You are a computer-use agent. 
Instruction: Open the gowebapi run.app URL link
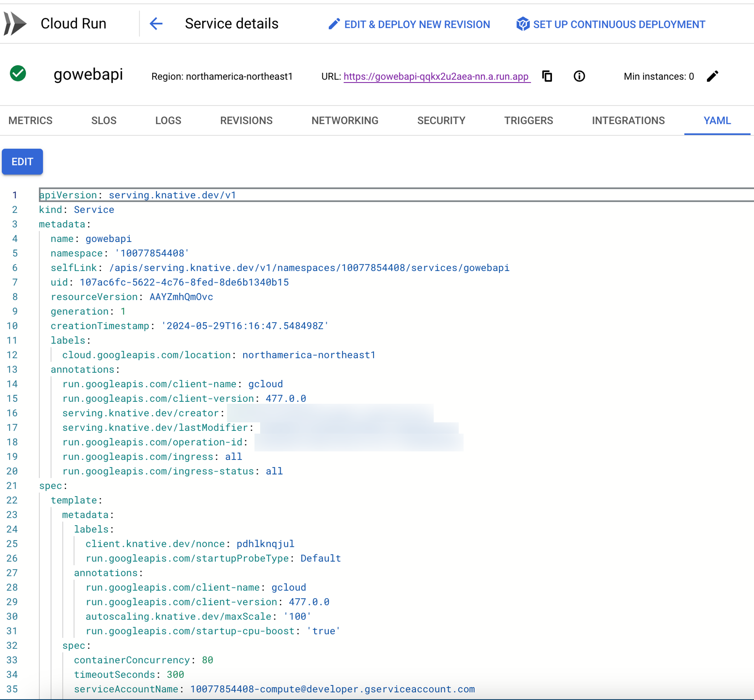(x=436, y=77)
